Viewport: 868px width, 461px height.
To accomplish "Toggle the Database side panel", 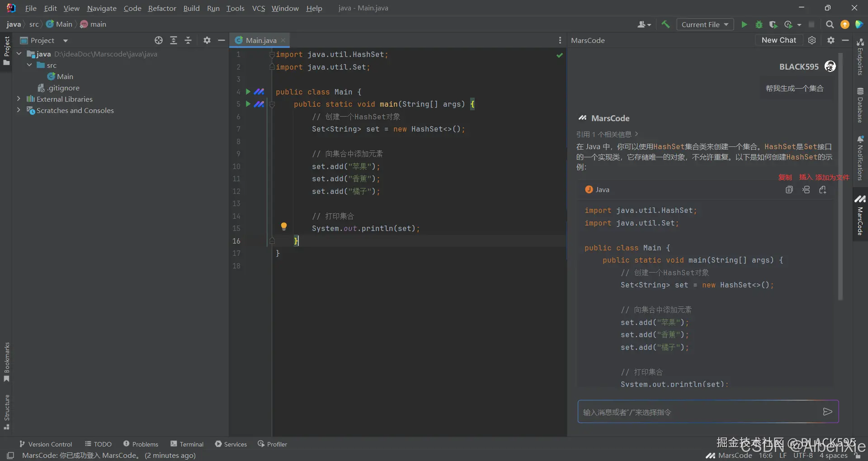I will pyautogui.click(x=860, y=106).
